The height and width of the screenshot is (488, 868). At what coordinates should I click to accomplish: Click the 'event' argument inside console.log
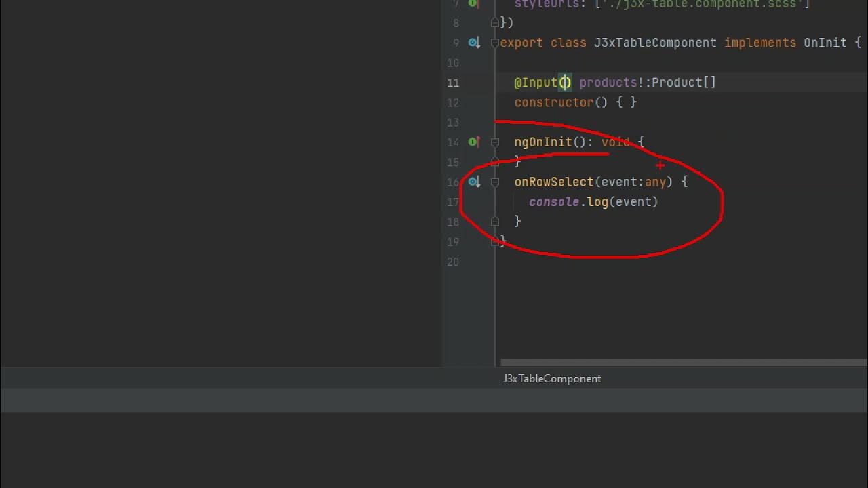(633, 202)
